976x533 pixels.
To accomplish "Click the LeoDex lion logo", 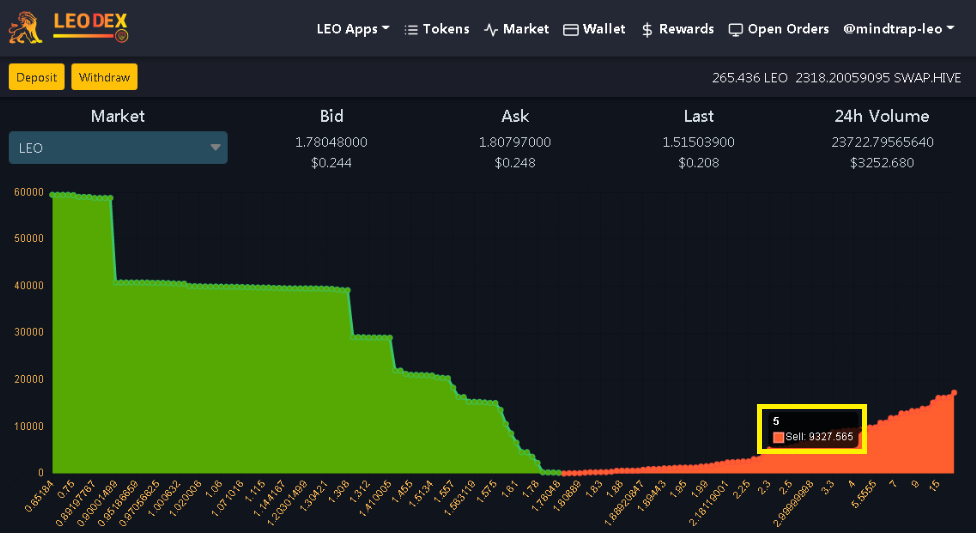I will tap(26, 27).
